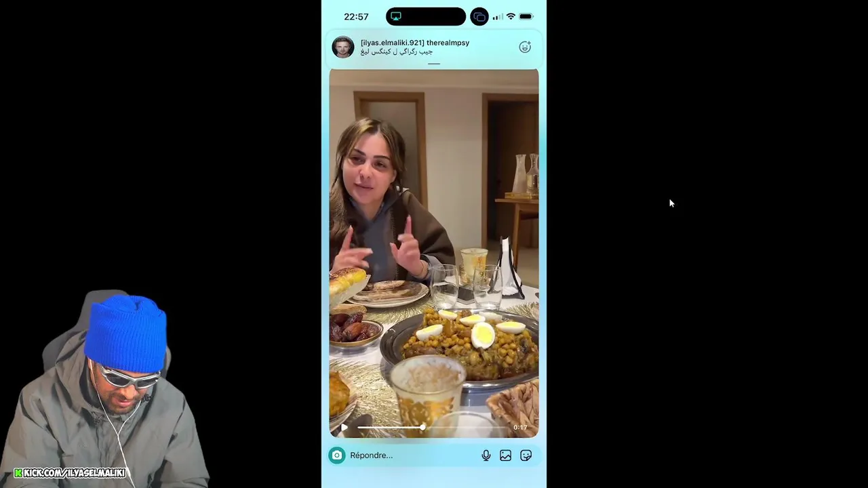
Task: Add an emoji reaction to the message
Action: pos(525,47)
